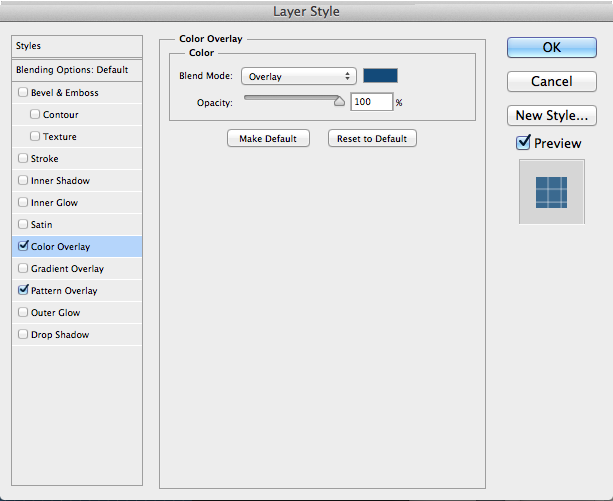Click the Opacity slider handle

[339, 101]
